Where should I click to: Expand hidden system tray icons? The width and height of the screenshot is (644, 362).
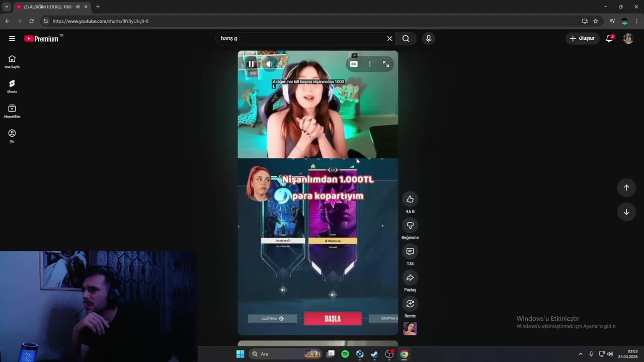pyautogui.click(x=580, y=354)
